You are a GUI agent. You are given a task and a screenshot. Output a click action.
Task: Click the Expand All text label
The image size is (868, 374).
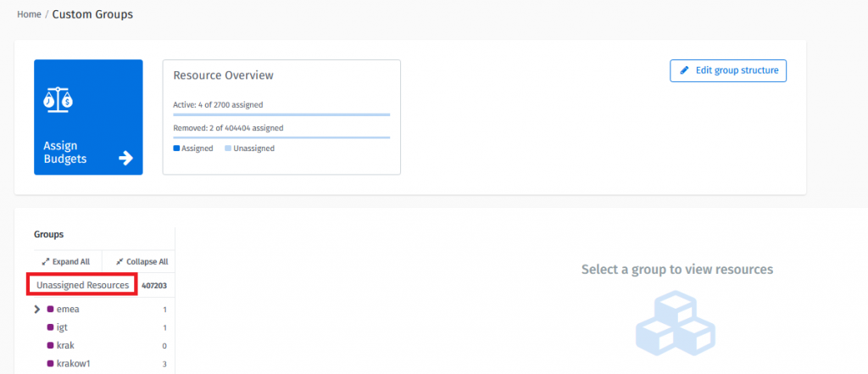[71, 262]
